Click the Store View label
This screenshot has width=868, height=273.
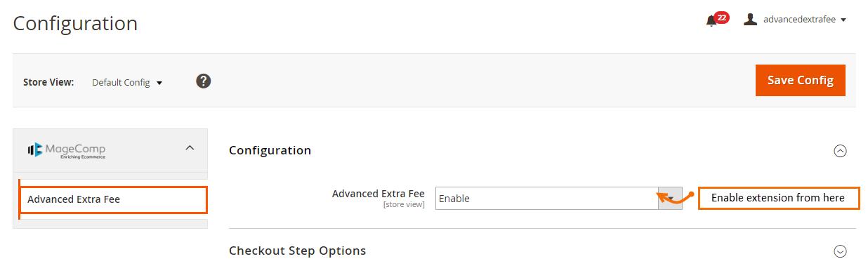click(x=48, y=82)
